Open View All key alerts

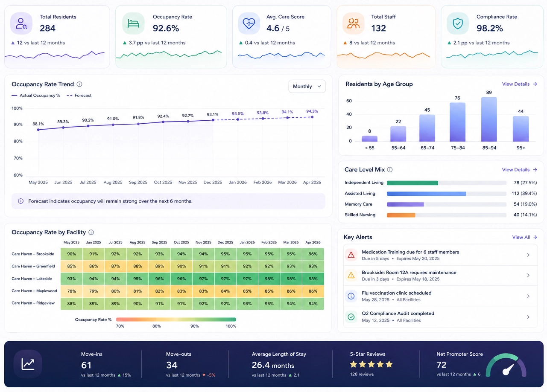click(x=524, y=237)
